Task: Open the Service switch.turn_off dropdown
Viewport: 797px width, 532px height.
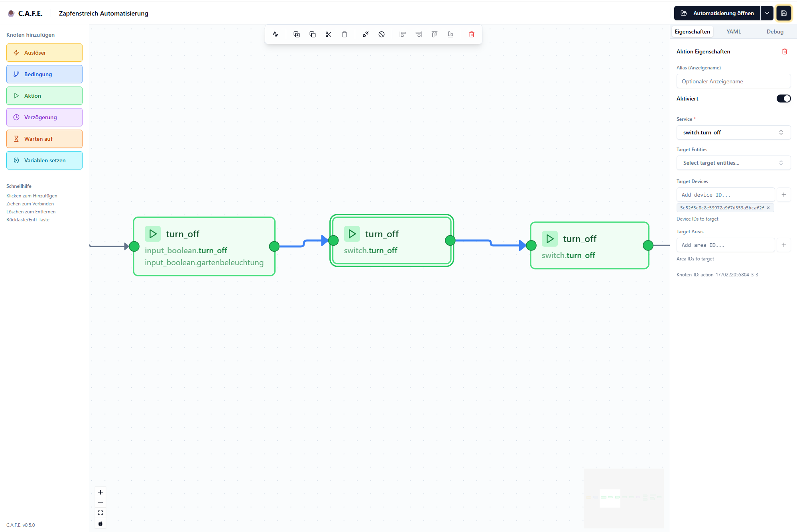Action: tap(733, 132)
